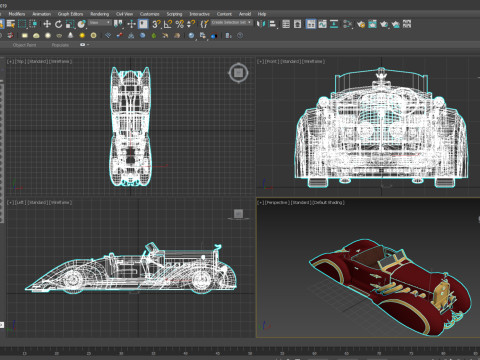The image size is (480, 360).
Task: Open the Schematic View
Action: [x=334, y=24]
